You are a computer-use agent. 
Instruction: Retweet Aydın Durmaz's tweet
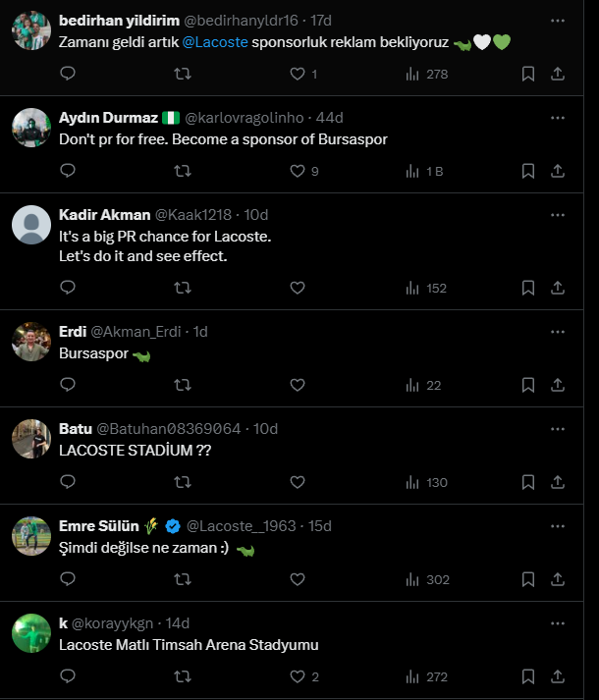tap(182, 171)
